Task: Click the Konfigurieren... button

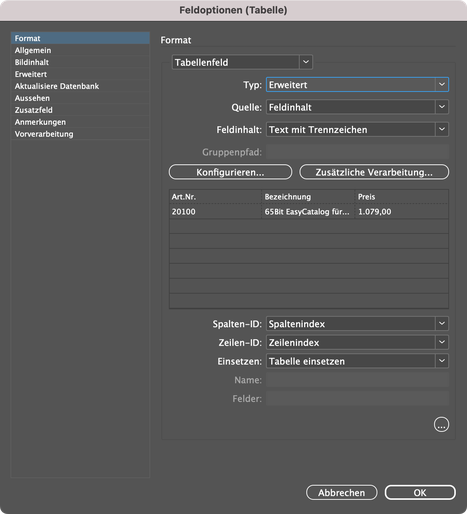Action: pos(230,172)
